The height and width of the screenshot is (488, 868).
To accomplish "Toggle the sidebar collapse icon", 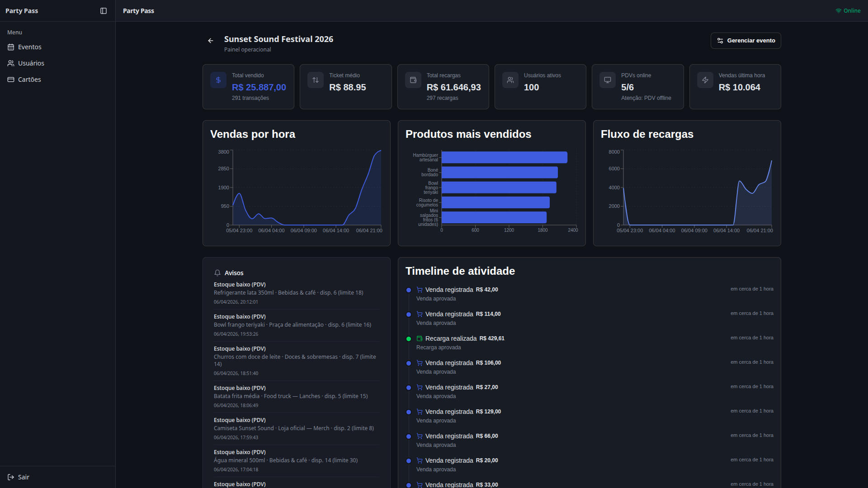I will point(104,11).
